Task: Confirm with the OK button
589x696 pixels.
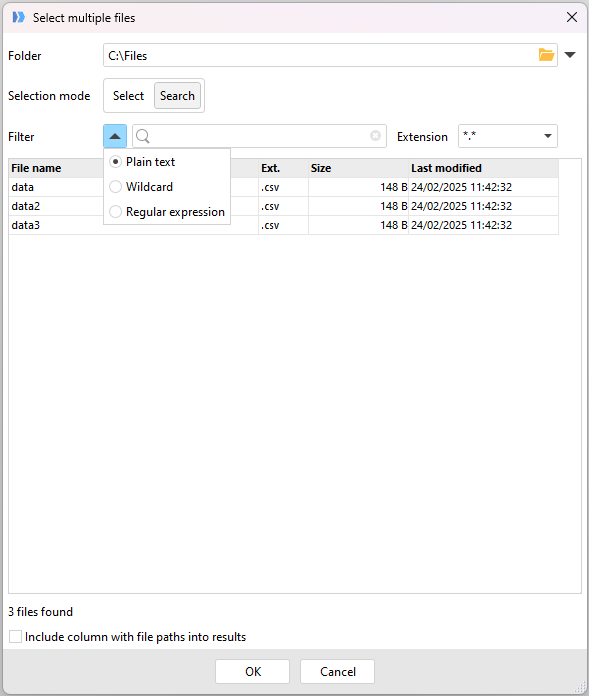Action: tap(253, 672)
